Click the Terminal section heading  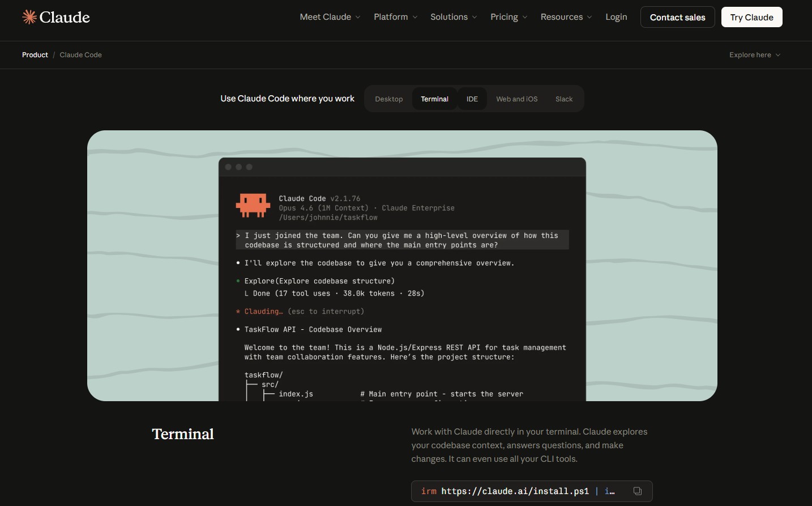coord(183,434)
